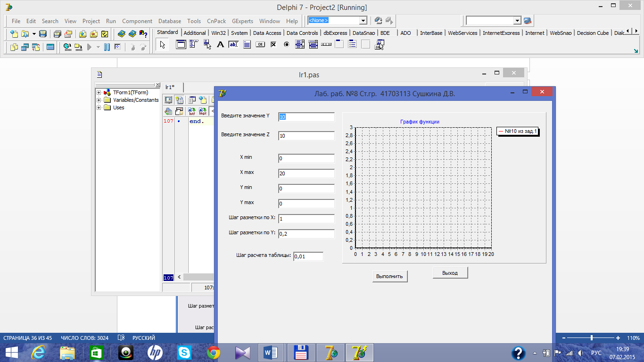Click the Pause program icon

107,47
